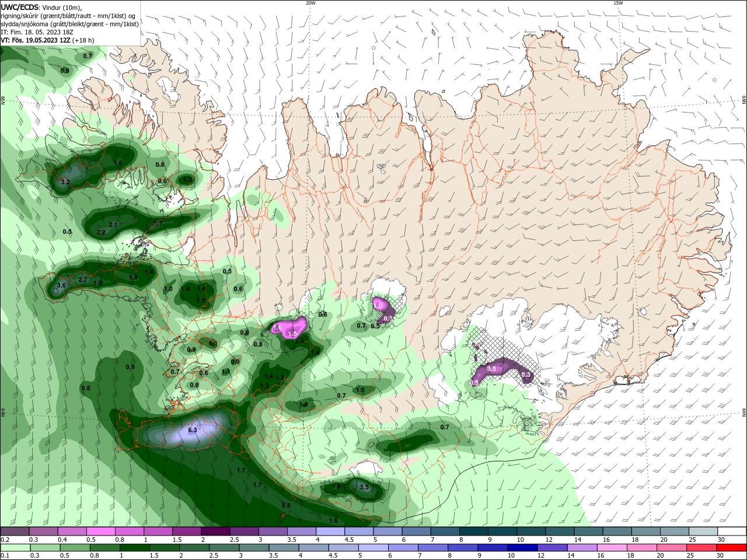Click the '2.7' precipitation value on the map
The width and height of the screenshot is (747, 560).
(x=83, y=279)
